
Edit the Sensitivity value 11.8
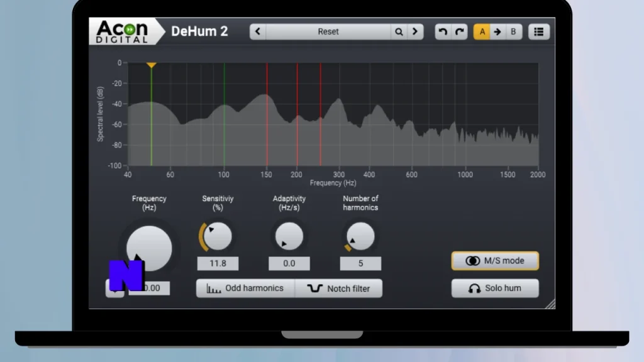[218, 263]
